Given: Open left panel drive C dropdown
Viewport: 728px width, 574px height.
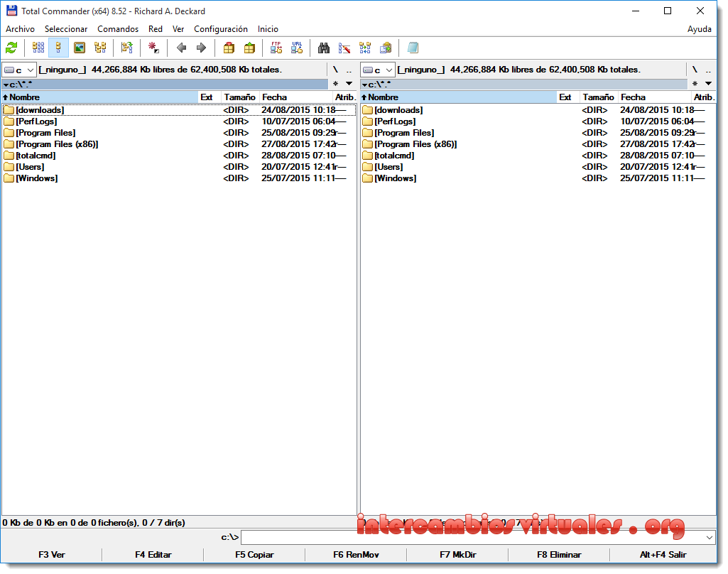Looking at the screenshot, I should 19,70.
